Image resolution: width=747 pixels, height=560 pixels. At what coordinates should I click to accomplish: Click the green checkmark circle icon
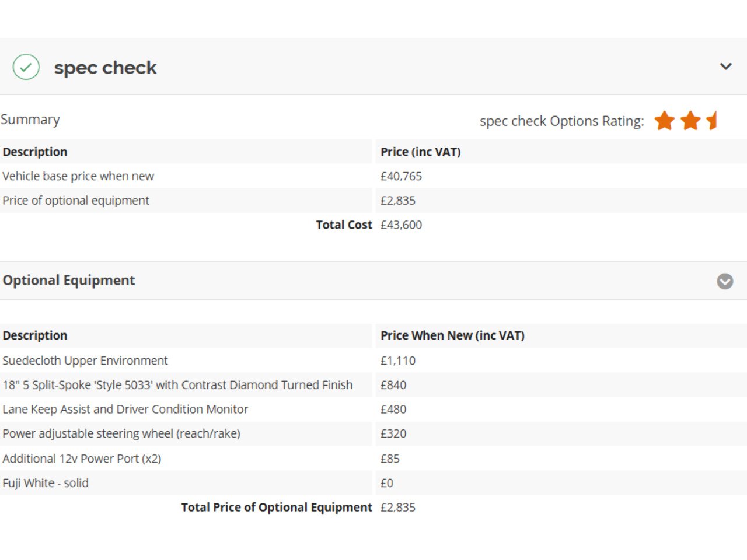(x=26, y=67)
